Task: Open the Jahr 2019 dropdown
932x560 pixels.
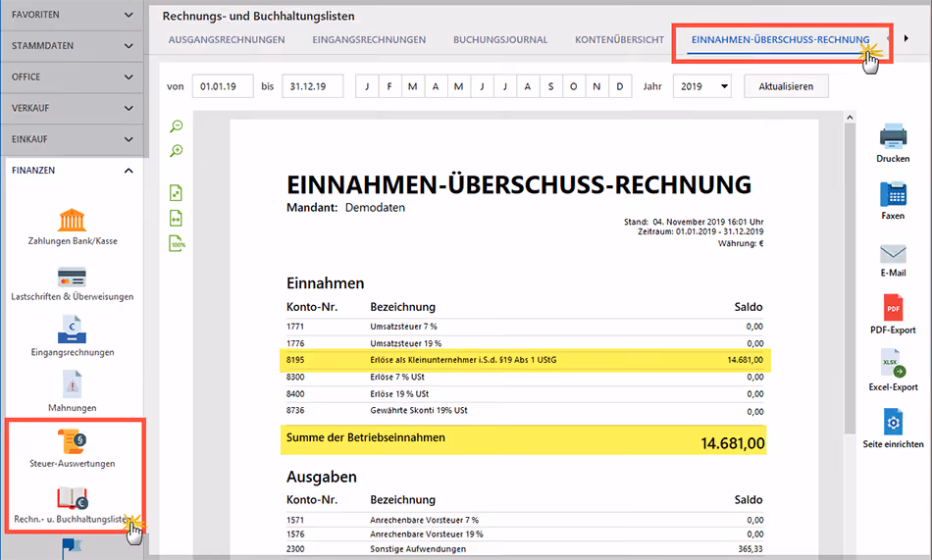Action: coord(702,86)
